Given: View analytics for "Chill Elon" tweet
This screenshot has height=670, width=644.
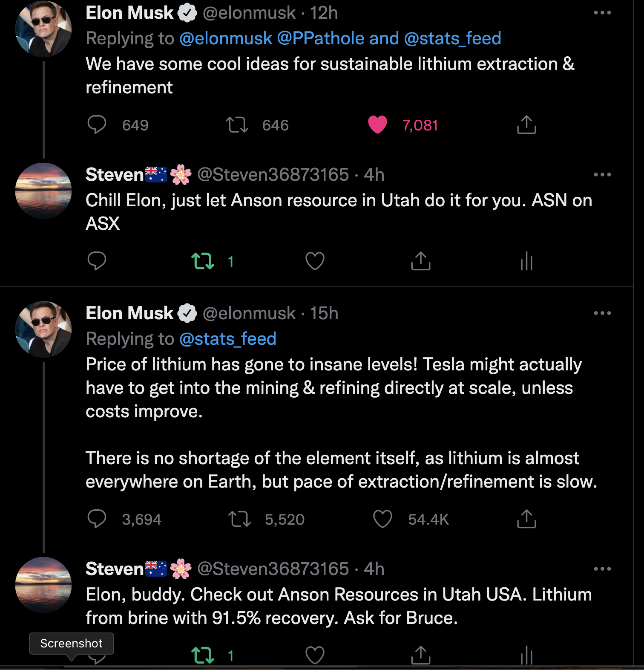Looking at the screenshot, I should [527, 261].
